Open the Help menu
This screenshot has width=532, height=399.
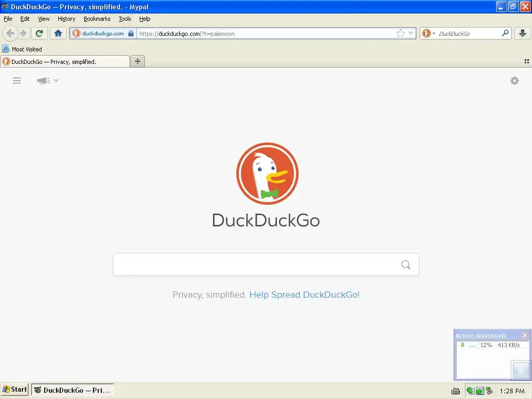[x=145, y=19]
